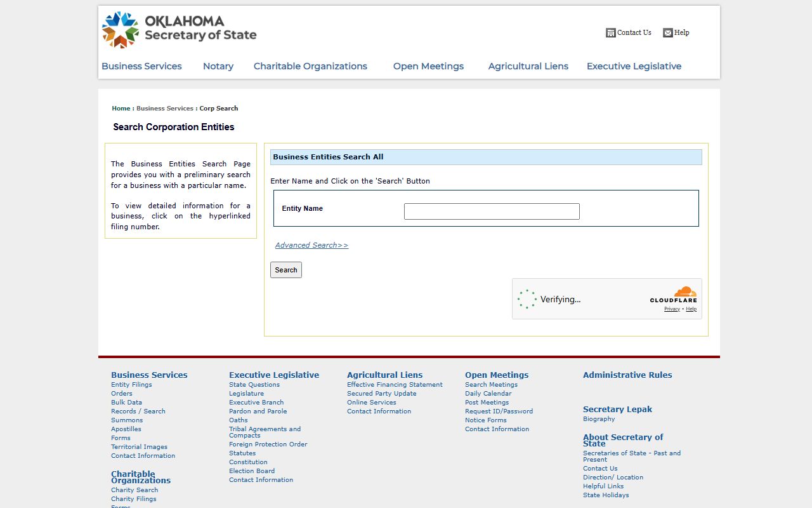This screenshot has height=508, width=812.
Task: Open Summons footer link
Action: point(127,420)
